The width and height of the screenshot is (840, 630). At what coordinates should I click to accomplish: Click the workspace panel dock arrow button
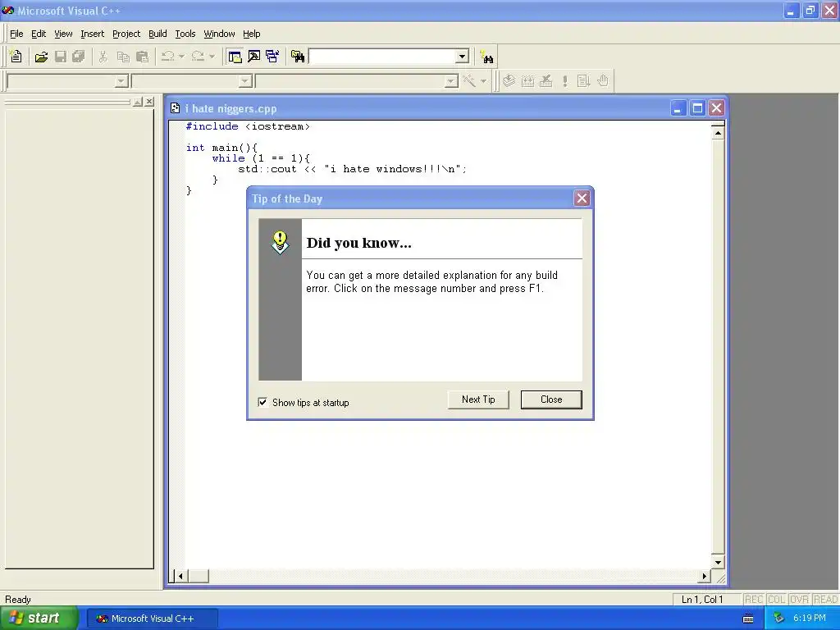tap(138, 102)
